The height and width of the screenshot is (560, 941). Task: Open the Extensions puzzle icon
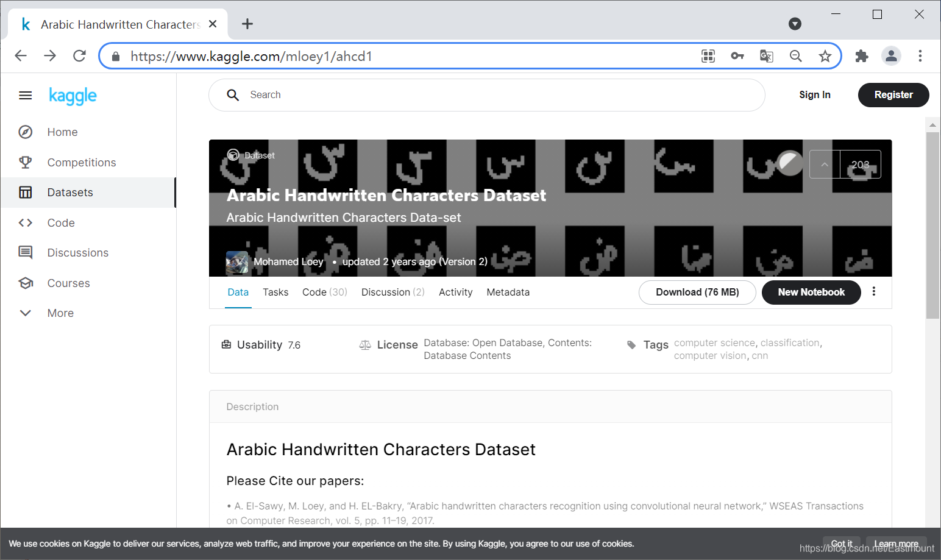coord(862,56)
